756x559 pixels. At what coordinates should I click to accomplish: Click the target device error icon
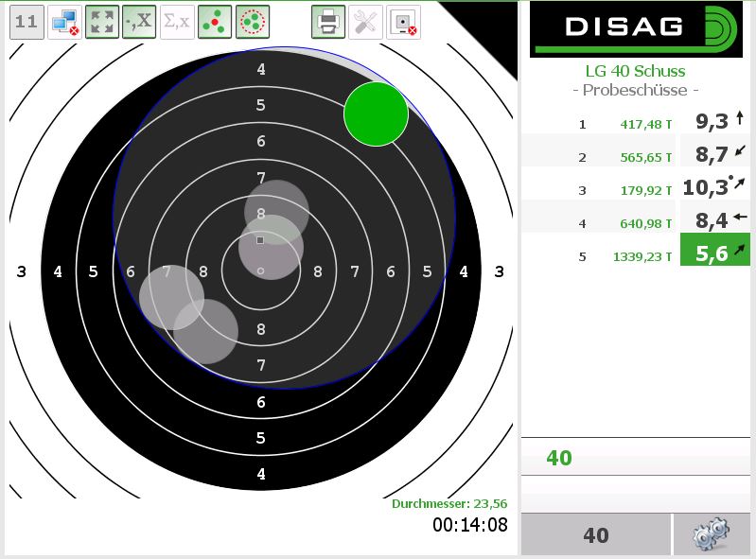point(404,22)
